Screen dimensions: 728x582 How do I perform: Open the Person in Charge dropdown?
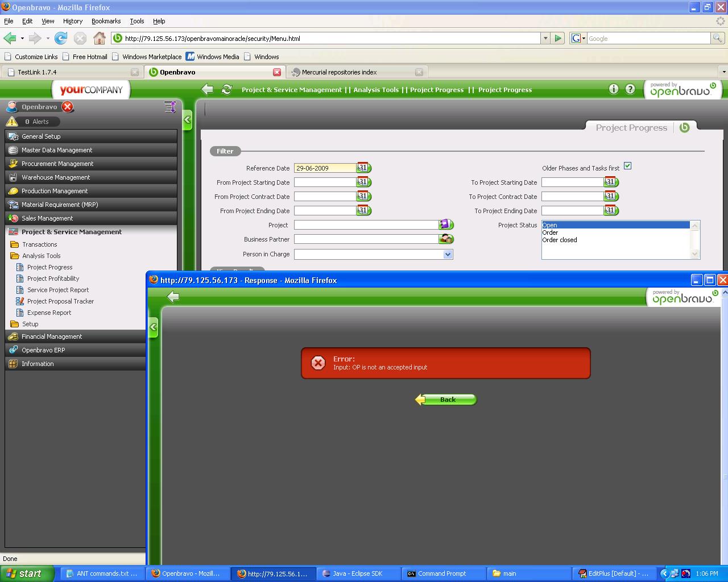448,254
